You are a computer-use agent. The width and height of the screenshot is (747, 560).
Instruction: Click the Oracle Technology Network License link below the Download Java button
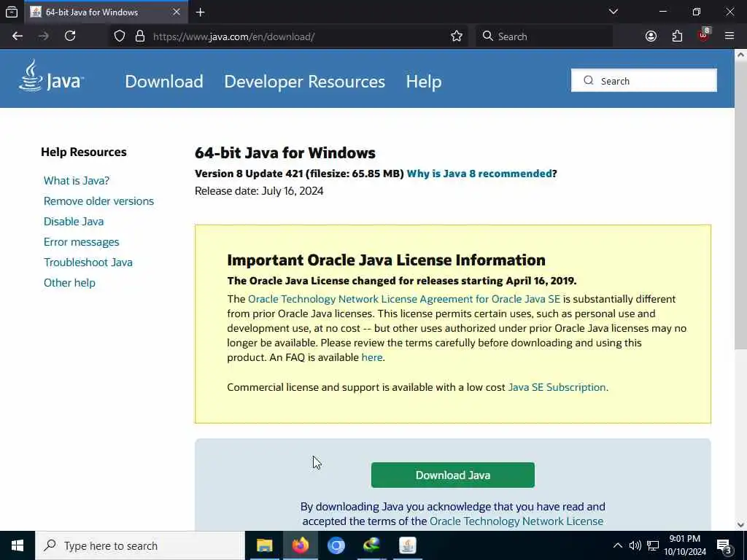click(x=516, y=521)
